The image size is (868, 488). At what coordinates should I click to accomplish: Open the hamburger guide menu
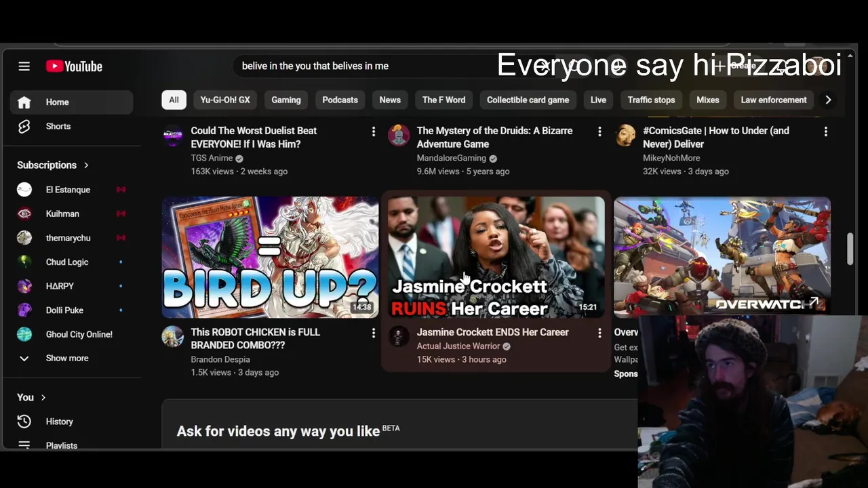pyautogui.click(x=24, y=66)
